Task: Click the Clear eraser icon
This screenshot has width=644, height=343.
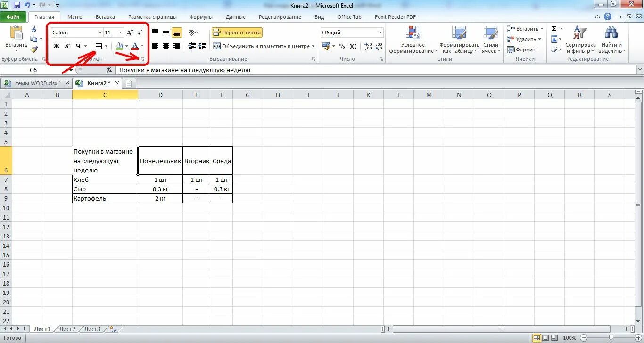Action: 554,49
